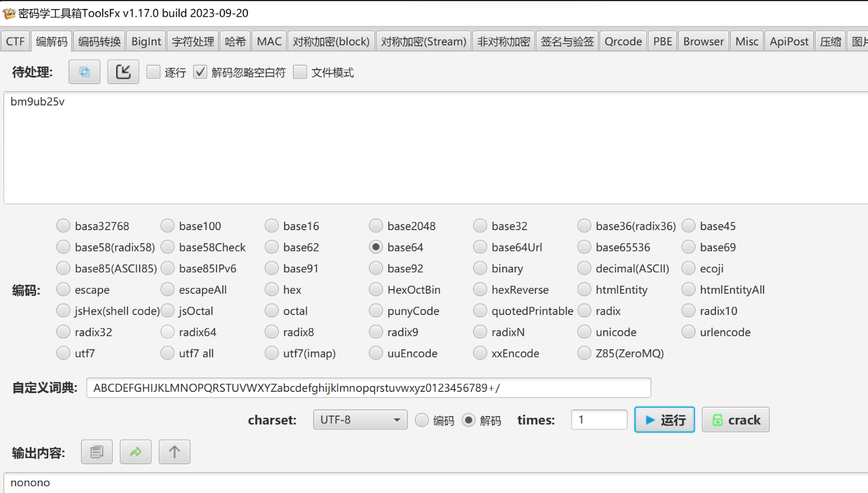Click the paste/import input icon button
868x493 pixels.
coord(123,72)
